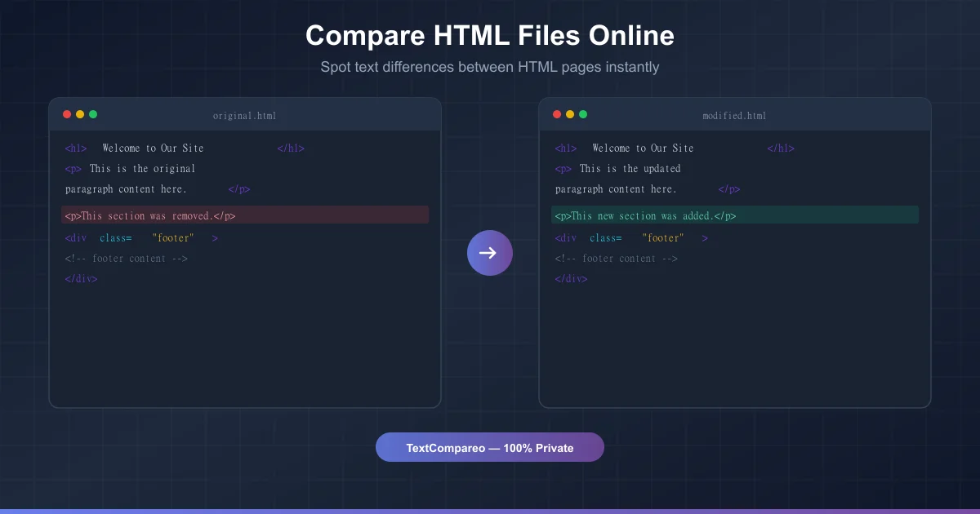This screenshot has height=514, width=980.
Task: Click yellow dot in modified.html window
Action: [x=570, y=114]
